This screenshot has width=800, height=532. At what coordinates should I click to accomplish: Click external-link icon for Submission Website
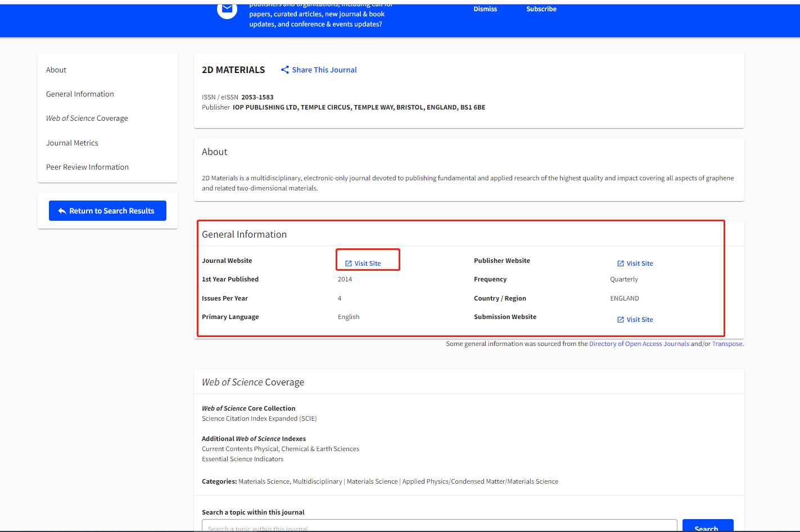[621, 320]
